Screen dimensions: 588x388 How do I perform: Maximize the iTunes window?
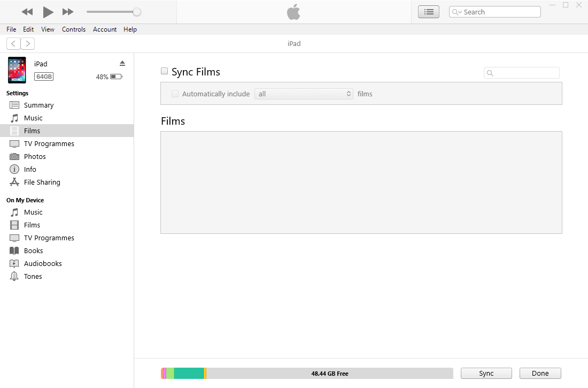click(x=566, y=5)
